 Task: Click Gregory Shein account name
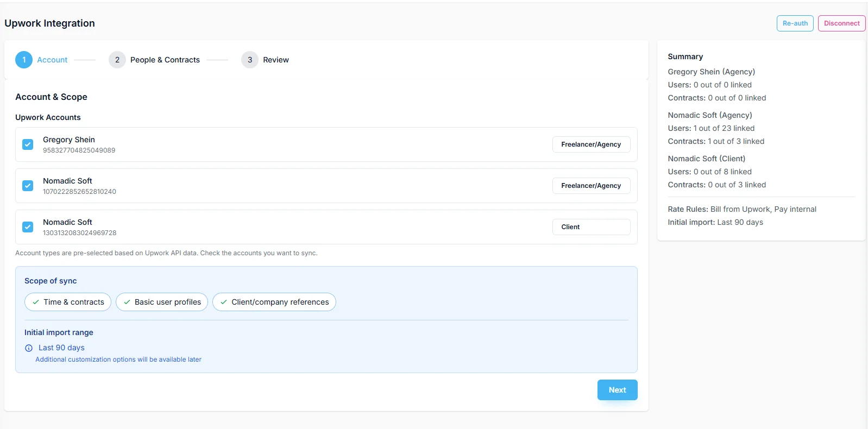tap(69, 140)
